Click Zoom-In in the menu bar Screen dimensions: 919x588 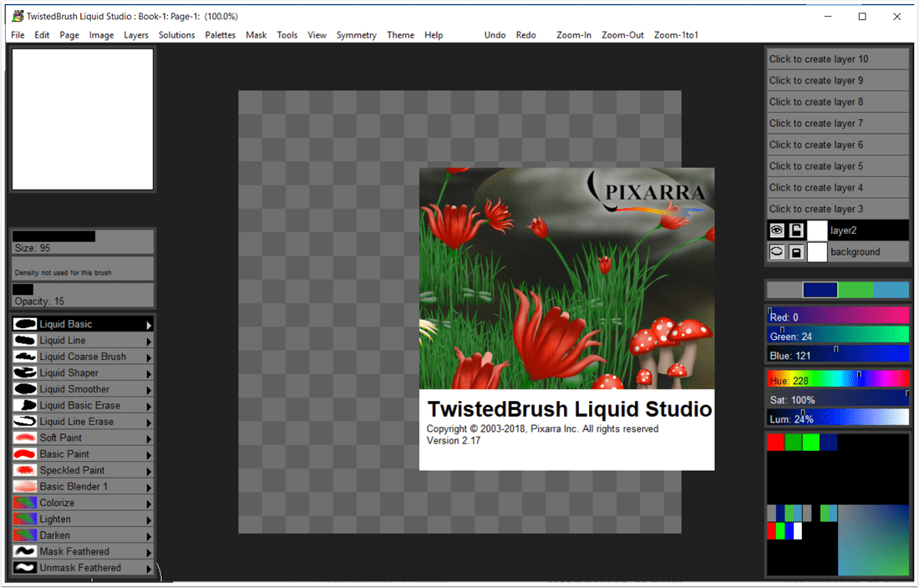tap(574, 35)
